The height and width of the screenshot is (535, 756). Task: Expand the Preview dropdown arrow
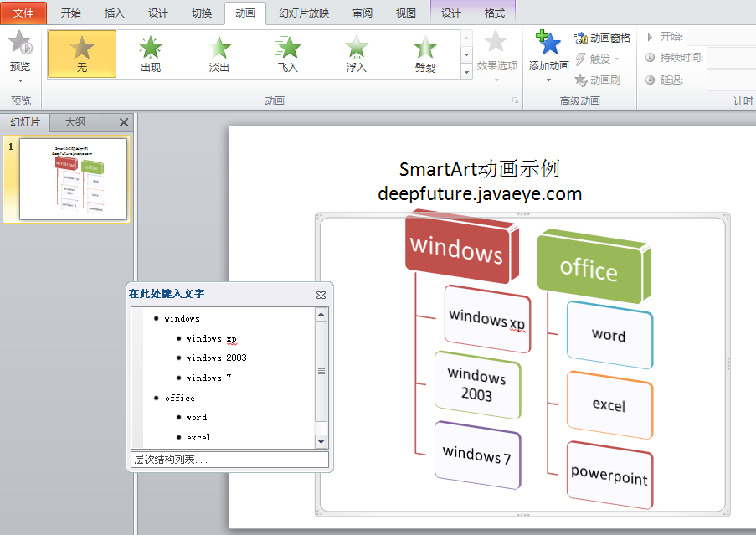click(x=20, y=80)
